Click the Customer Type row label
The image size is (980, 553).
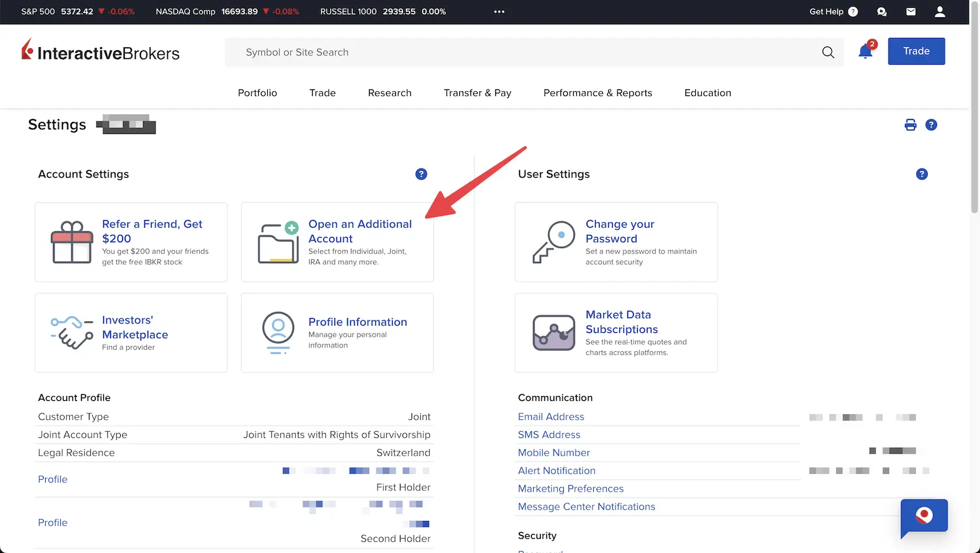(73, 417)
